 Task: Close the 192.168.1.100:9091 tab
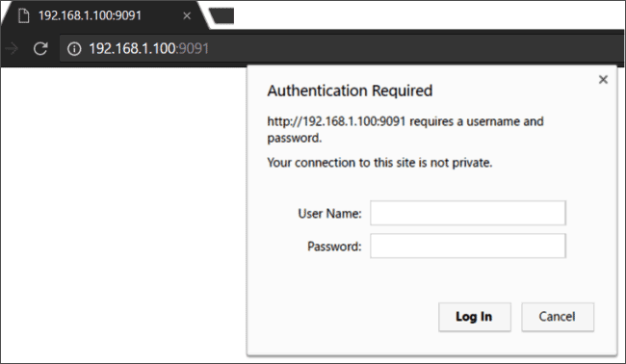coord(187,16)
